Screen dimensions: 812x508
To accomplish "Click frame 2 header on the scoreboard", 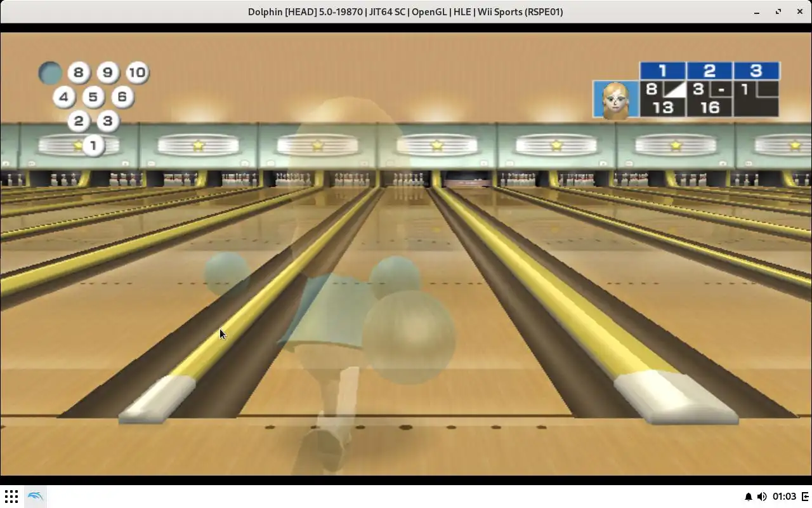I will coord(709,70).
